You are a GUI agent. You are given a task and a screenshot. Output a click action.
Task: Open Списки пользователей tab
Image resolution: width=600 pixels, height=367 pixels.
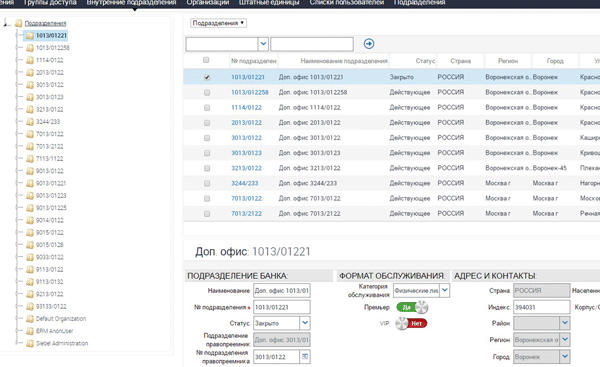click(x=347, y=3)
